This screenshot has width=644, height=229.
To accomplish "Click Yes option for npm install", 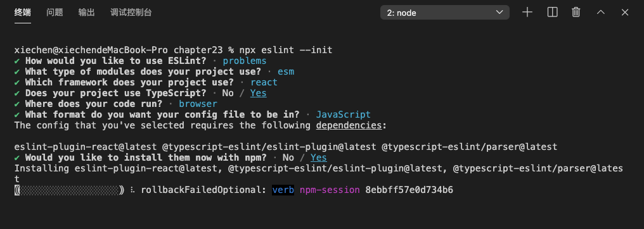I will (x=319, y=158).
